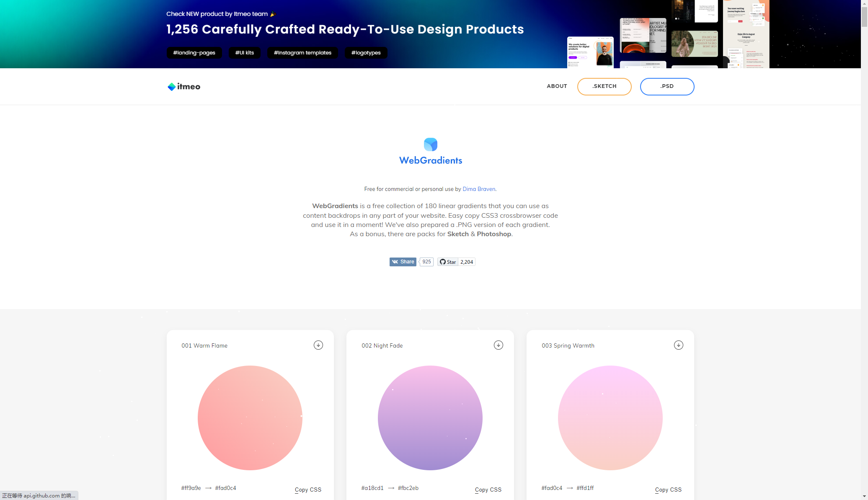This screenshot has width=868, height=500.
Task: Download the 001 Warm Flame gradient PNG
Action: [x=318, y=345]
